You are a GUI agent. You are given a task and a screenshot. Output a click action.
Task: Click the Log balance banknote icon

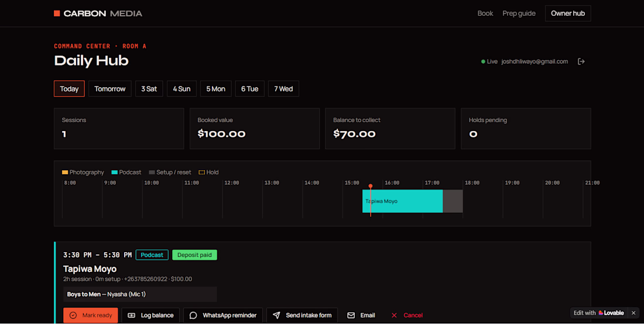[x=131, y=315]
